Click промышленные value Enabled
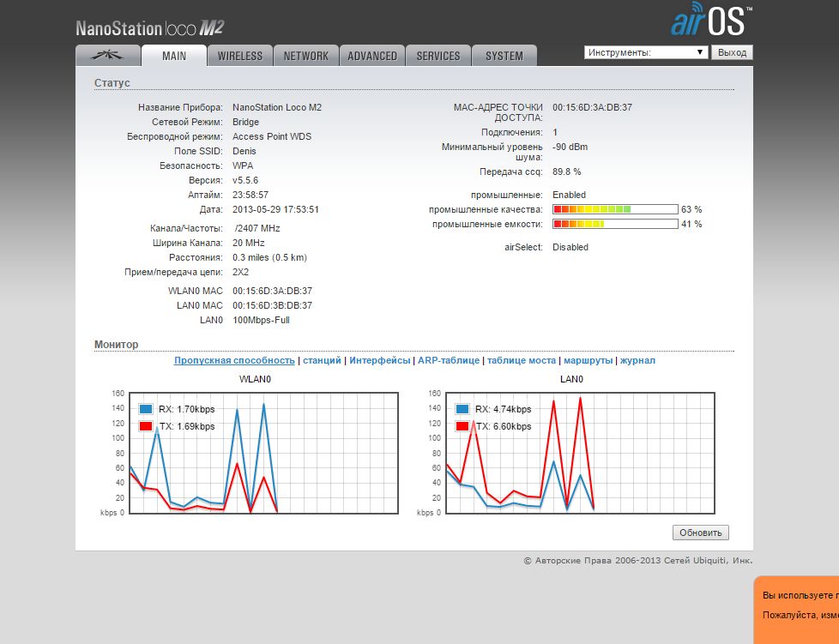This screenshot has height=644, width=839. point(569,195)
